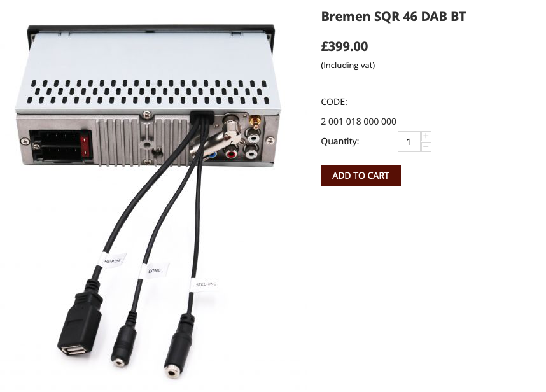The width and height of the screenshot is (546, 392).
Task: Click the ADD TO CART button
Action: click(x=361, y=176)
